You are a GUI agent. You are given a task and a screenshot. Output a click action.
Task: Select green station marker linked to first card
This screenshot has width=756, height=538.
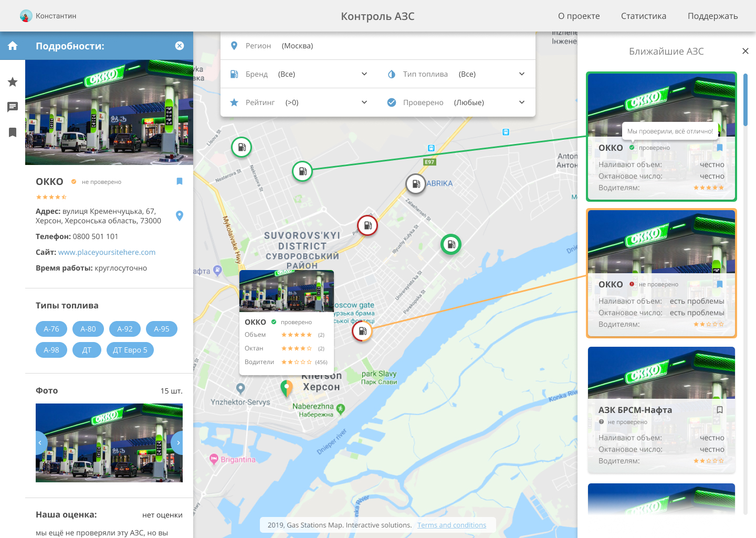pos(302,171)
